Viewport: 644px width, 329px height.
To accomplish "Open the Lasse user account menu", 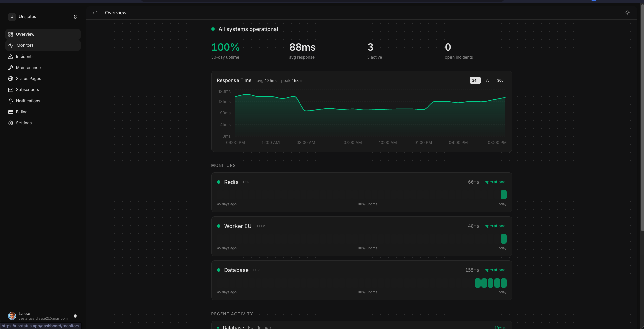I will (43, 316).
